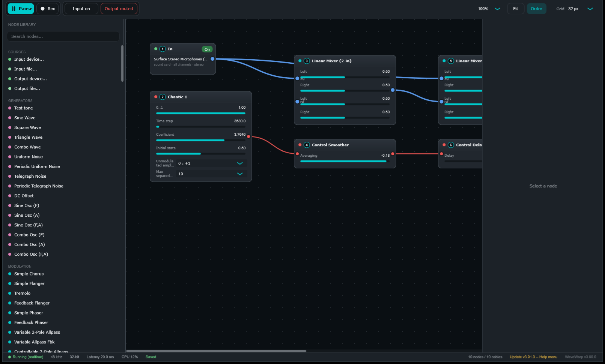Click the horizontal canvas scrollbar
The image size is (605, 364).
pos(216,351)
